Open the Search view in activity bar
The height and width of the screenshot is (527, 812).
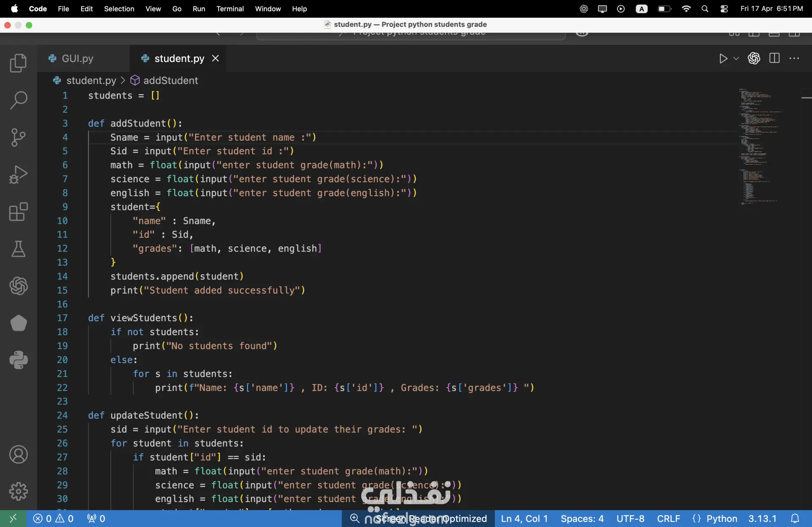pos(18,101)
